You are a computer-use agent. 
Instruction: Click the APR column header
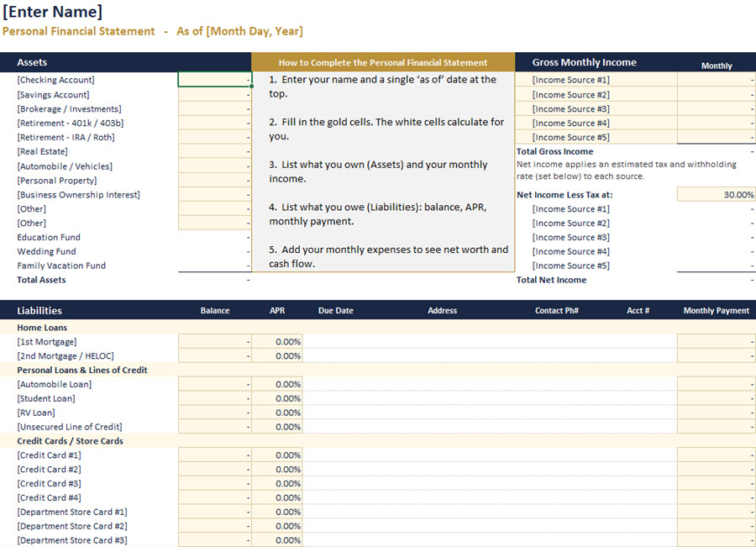[x=277, y=310]
